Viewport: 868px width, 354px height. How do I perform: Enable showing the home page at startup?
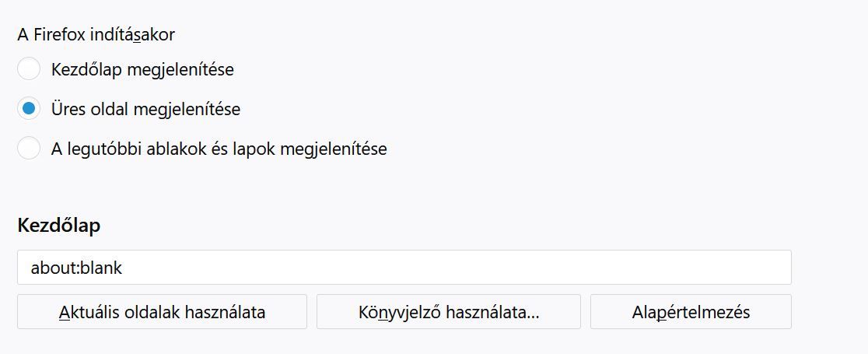point(29,69)
